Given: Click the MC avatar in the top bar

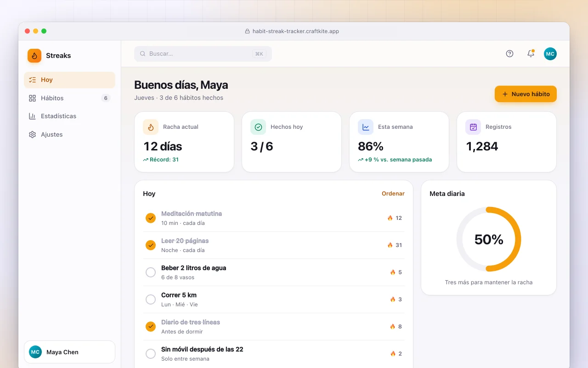Looking at the screenshot, I should pyautogui.click(x=550, y=54).
